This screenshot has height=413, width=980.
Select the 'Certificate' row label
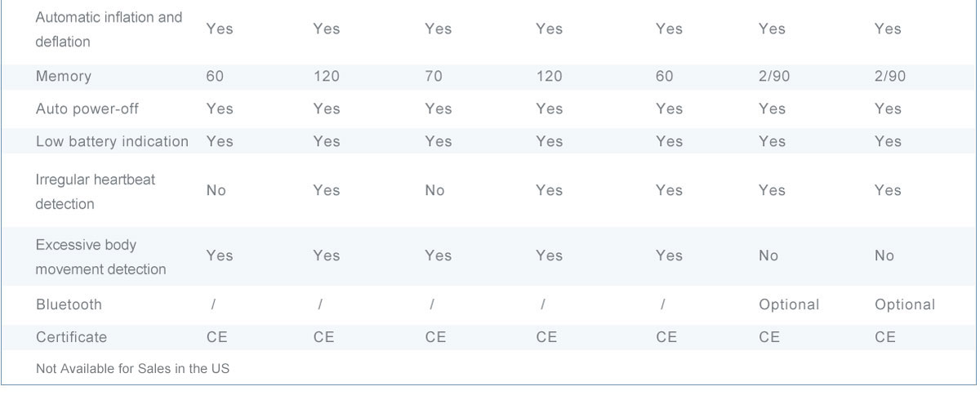[x=71, y=337]
